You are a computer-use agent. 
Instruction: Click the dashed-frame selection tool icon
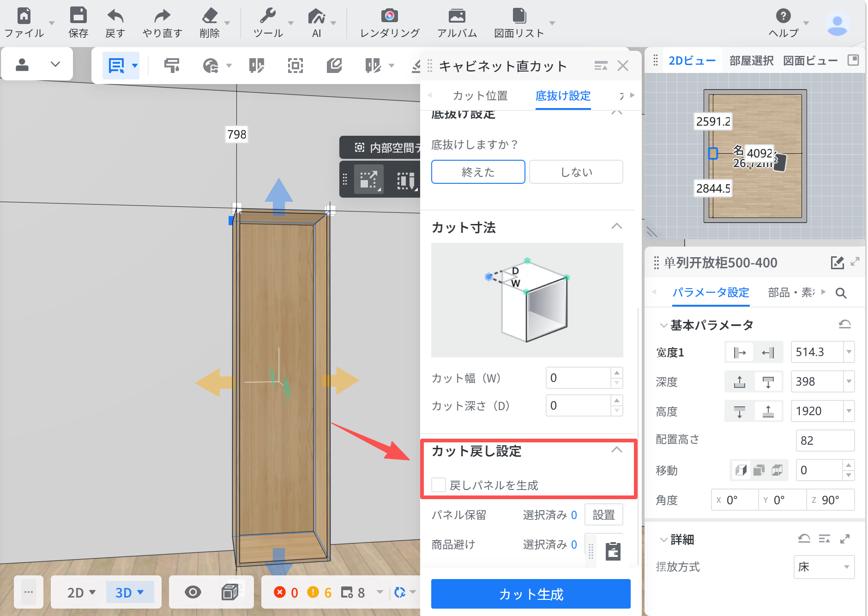click(x=295, y=66)
